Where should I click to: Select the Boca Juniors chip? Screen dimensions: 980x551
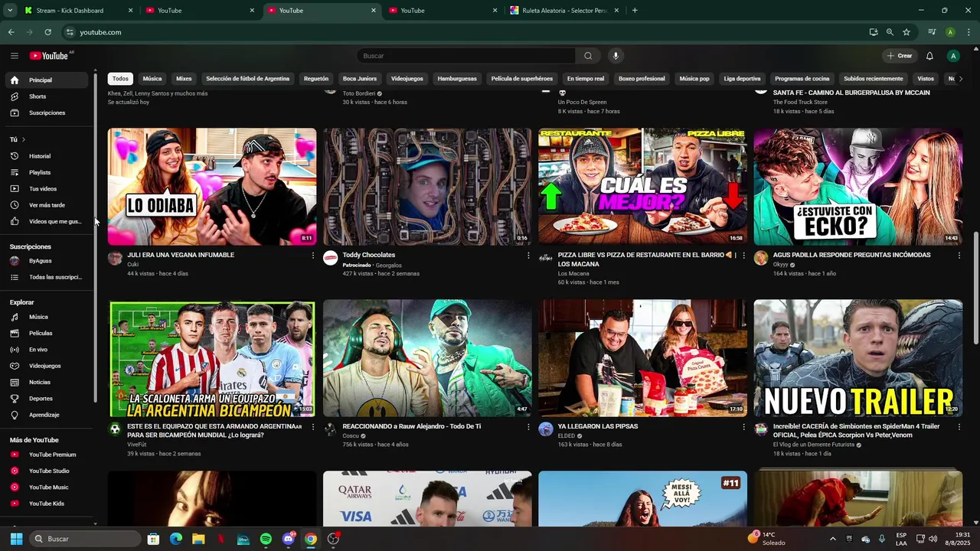point(359,79)
